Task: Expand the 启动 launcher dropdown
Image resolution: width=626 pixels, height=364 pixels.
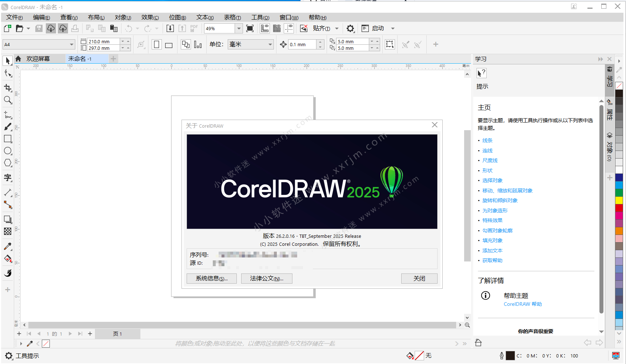Action: pyautogui.click(x=393, y=28)
